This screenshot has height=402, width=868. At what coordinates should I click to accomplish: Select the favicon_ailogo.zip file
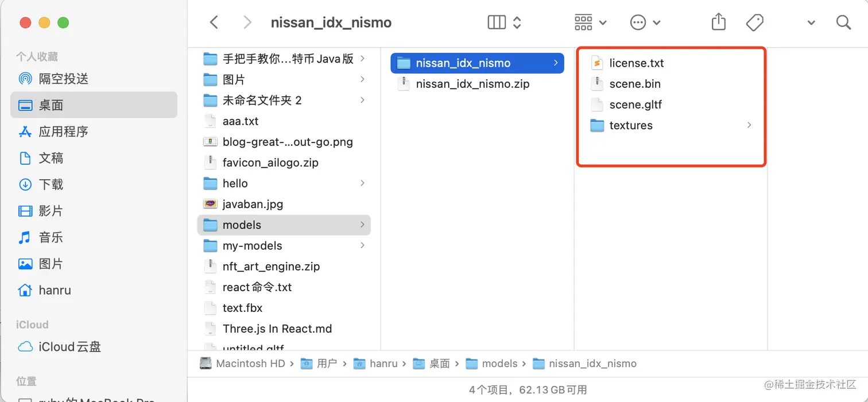point(284,163)
